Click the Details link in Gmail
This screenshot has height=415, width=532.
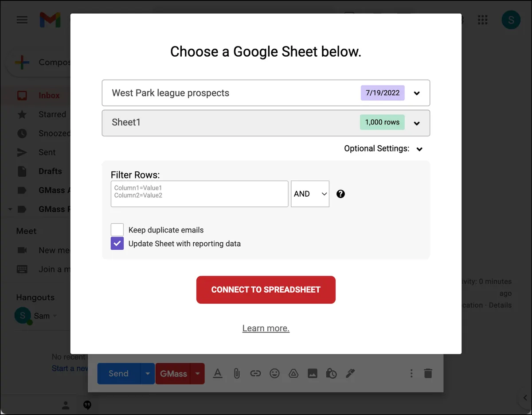click(500, 305)
